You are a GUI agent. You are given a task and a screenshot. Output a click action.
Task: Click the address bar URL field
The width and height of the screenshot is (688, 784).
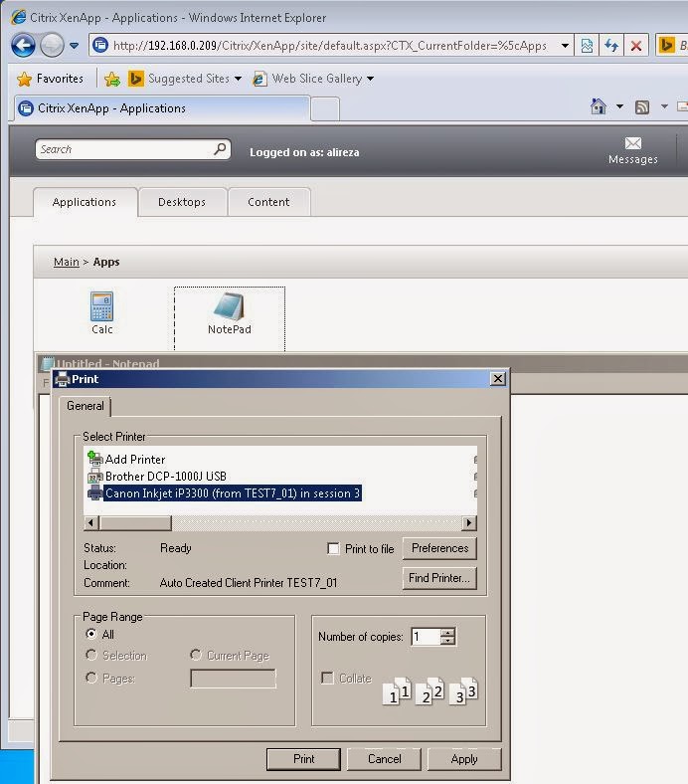pos(330,46)
